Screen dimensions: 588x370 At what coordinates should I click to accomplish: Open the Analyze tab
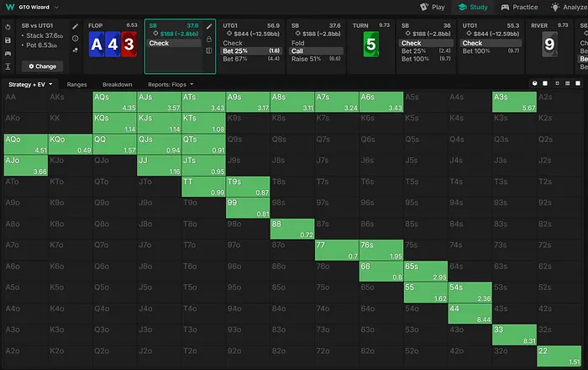(x=568, y=7)
